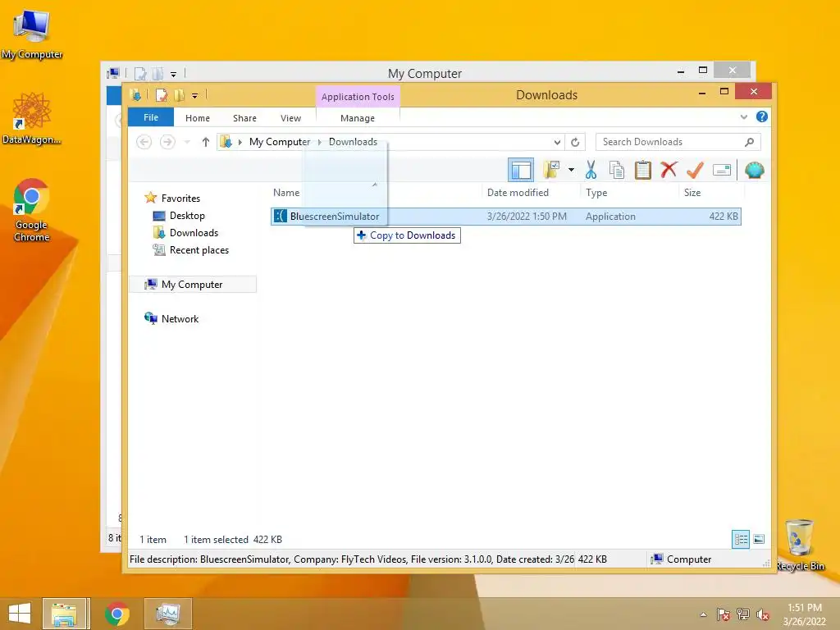Click the New folder quick access icon
840x630 pixels.
click(x=179, y=95)
